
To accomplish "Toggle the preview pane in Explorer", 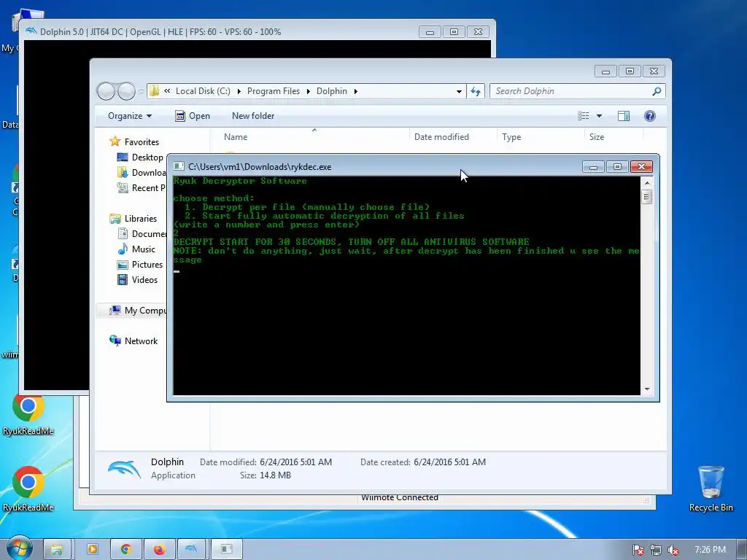I will (x=624, y=116).
